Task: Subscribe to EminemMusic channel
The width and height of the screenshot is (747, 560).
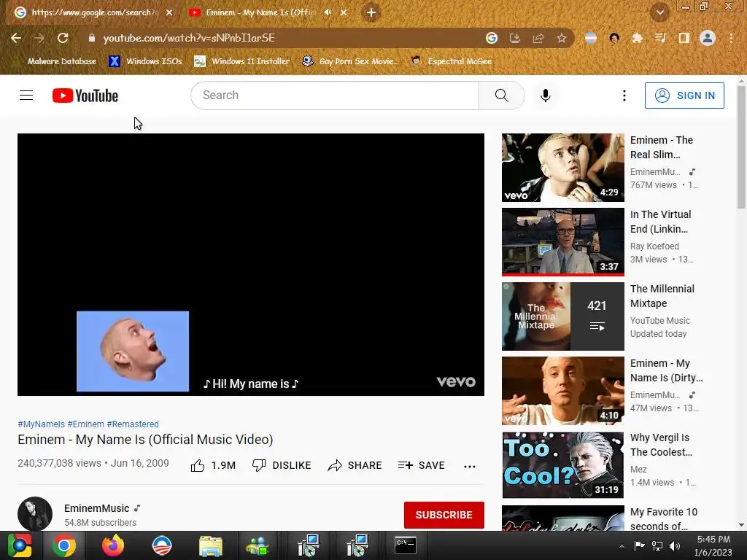Action: tap(444, 515)
